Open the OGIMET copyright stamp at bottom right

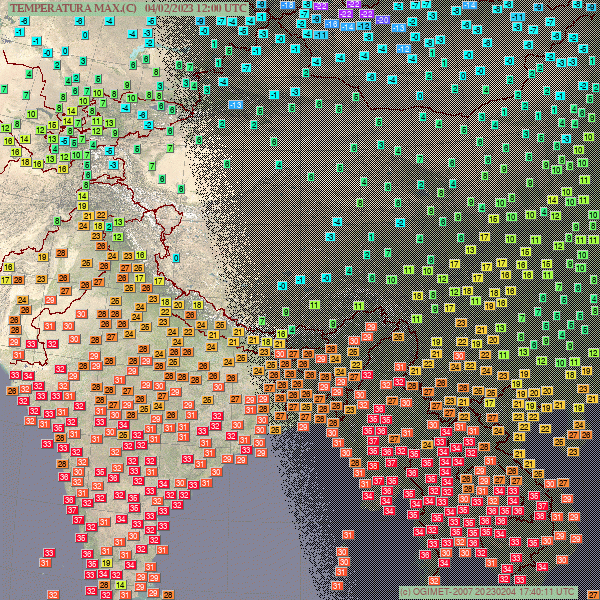coord(487,591)
